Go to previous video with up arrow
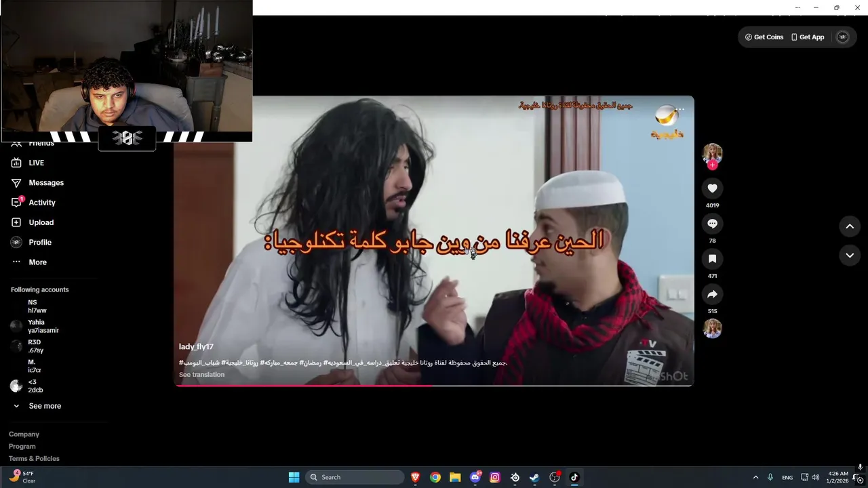Screen dimensions: 868x488 point(850,226)
